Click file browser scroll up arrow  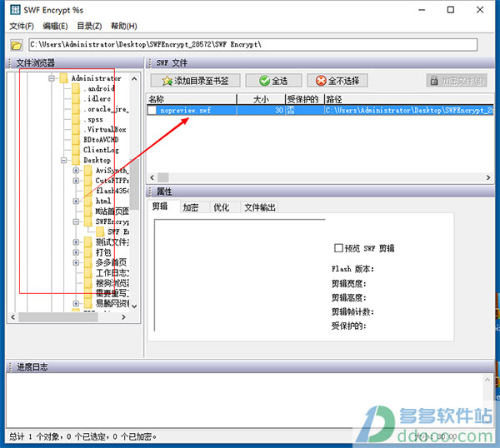134,78
